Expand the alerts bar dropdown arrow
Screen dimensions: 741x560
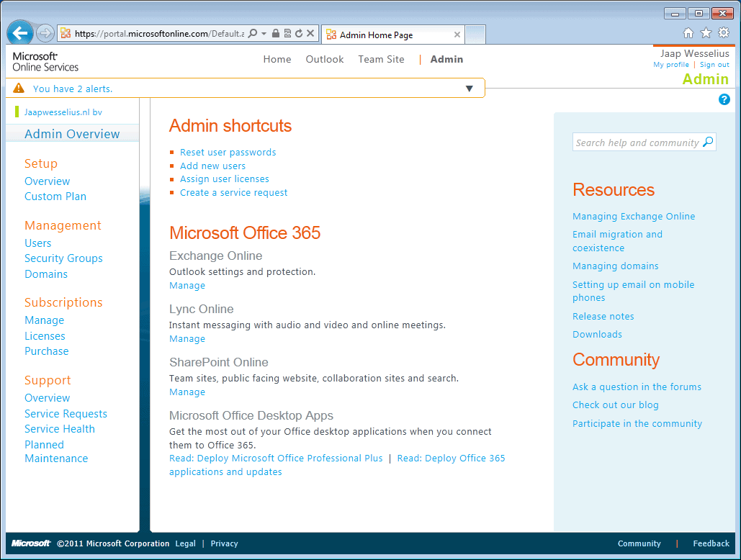[470, 89]
